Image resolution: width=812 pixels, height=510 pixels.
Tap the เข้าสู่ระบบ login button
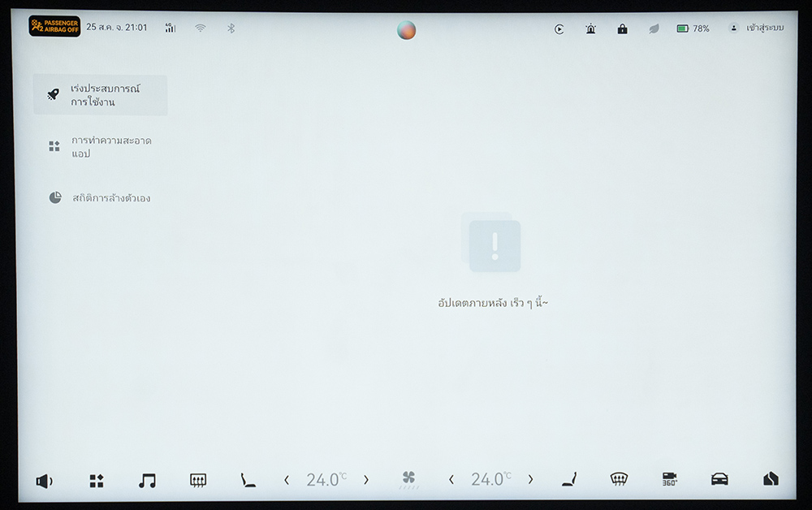(757, 28)
